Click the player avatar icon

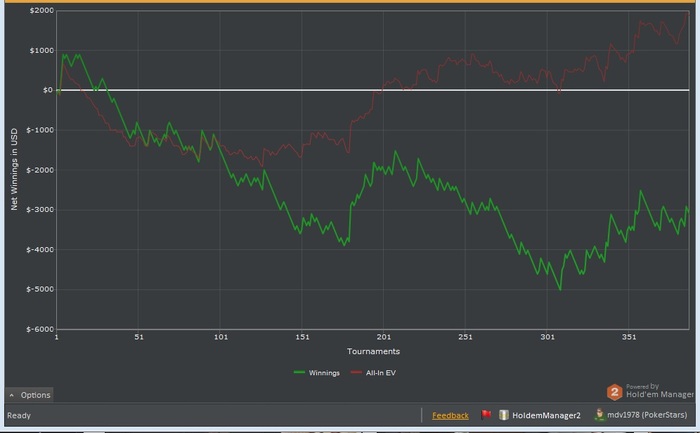tap(600, 415)
